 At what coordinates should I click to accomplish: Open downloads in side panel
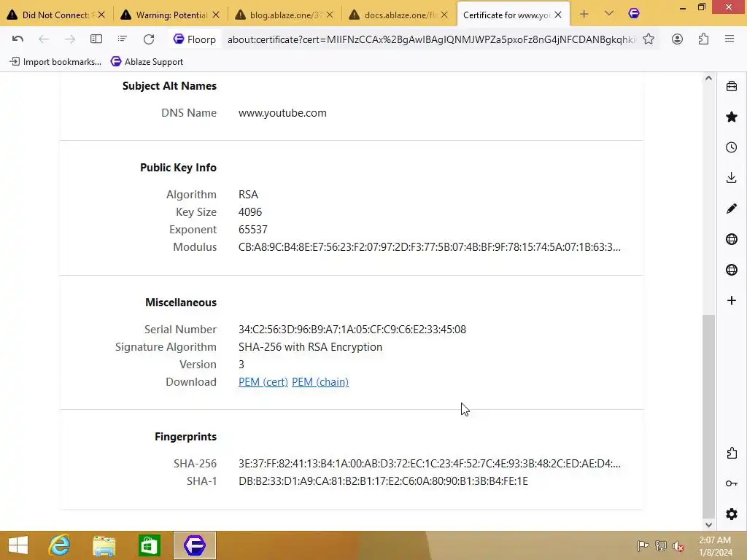coord(732,178)
